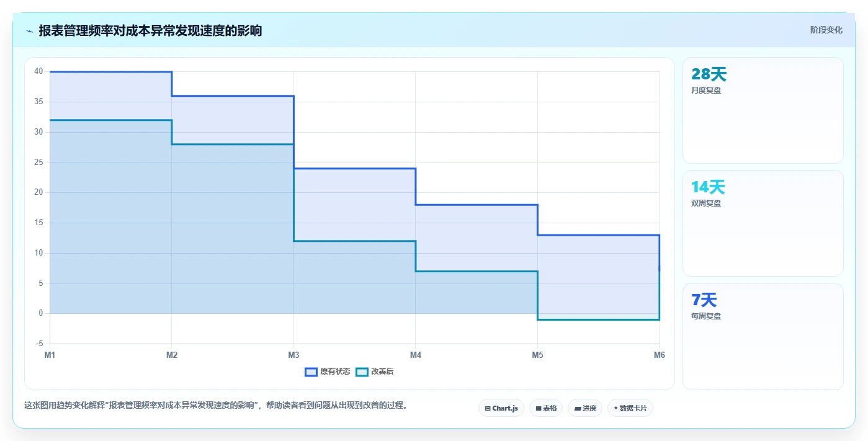The width and height of the screenshot is (868, 441).
Task: Click the 25 y-axis value
Action: click(38, 163)
